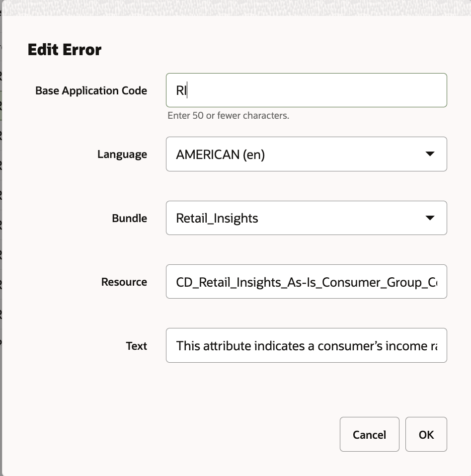Click the Text field label
This screenshot has width=471, height=476.
pos(137,346)
